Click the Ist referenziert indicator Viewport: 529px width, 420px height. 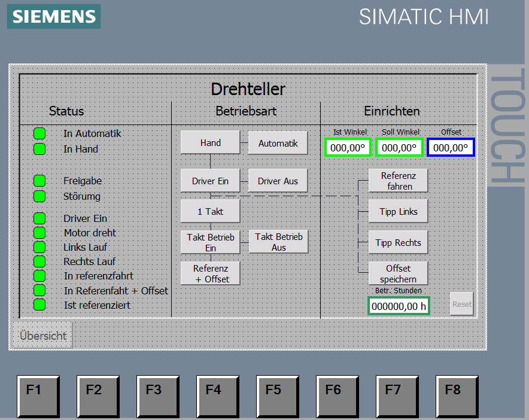pyautogui.click(x=39, y=305)
